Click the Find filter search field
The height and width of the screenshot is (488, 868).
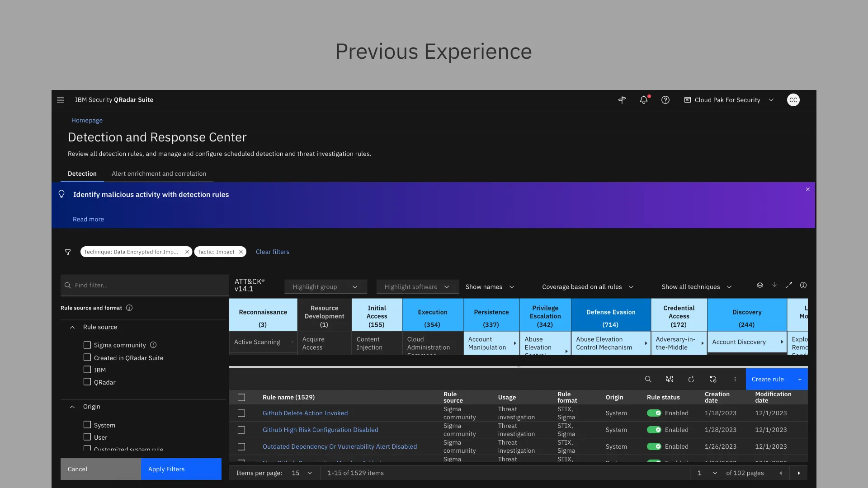click(145, 285)
